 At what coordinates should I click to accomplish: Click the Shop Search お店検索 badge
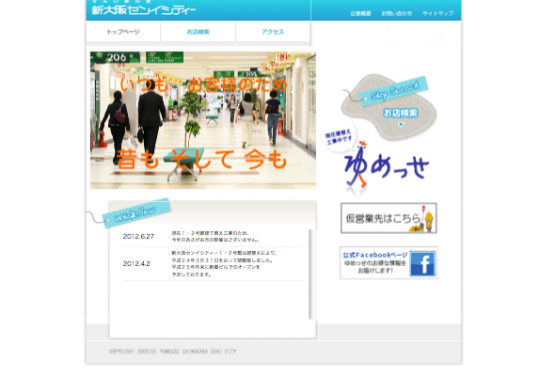coord(388,107)
